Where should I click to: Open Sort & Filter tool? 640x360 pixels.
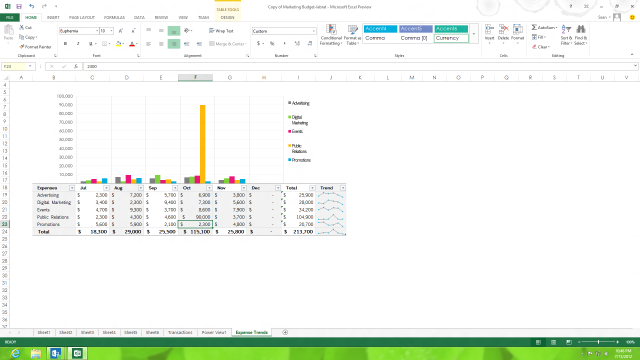point(566,35)
